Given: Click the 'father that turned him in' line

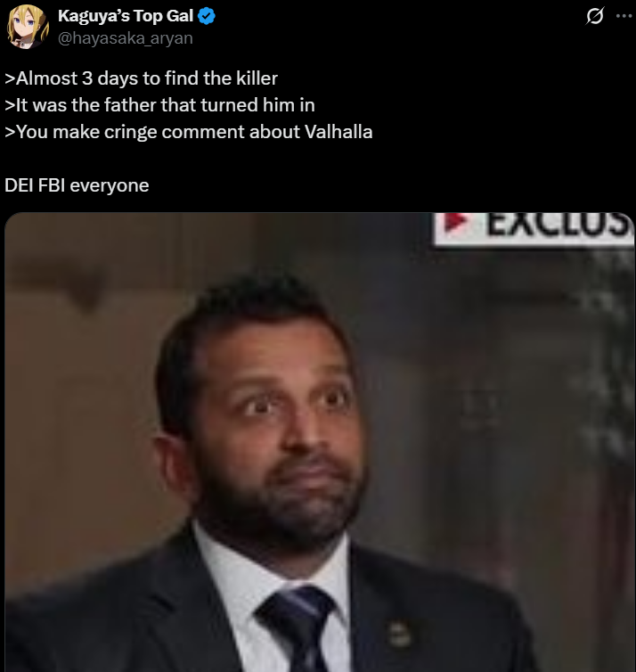Looking at the screenshot, I should coord(159,105).
